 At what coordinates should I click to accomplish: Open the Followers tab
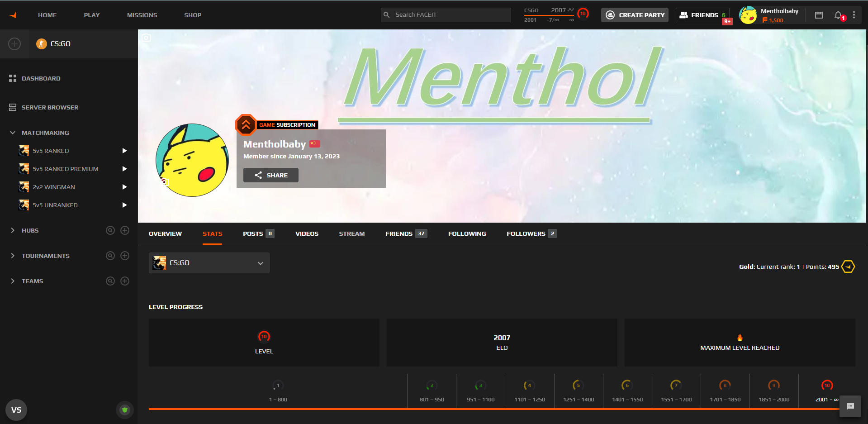531,233
